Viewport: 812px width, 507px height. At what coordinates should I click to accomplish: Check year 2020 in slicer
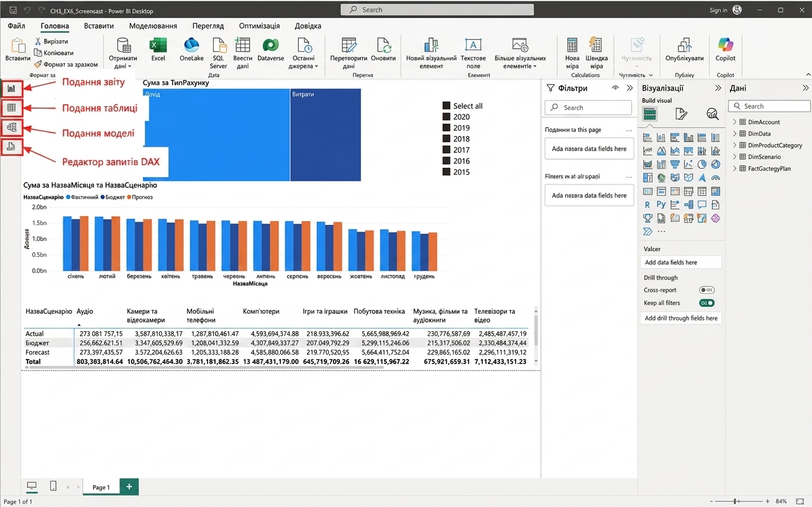point(446,117)
